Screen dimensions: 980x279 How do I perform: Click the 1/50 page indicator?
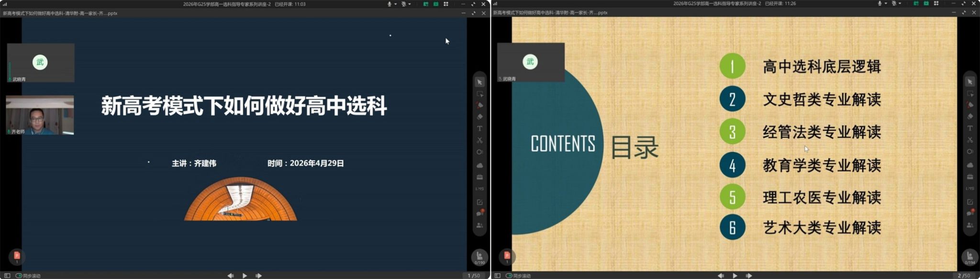click(x=474, y=276)
